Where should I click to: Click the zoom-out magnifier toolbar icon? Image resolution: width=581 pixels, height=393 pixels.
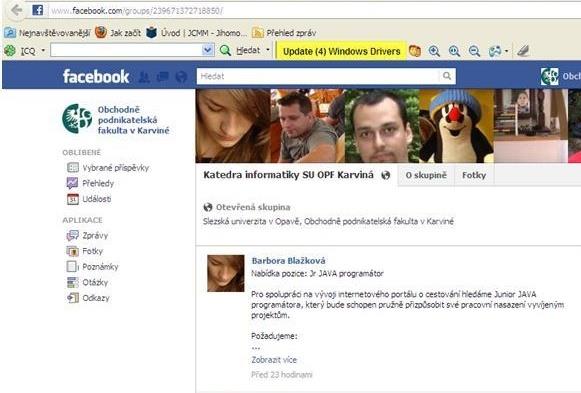point(474,51)
